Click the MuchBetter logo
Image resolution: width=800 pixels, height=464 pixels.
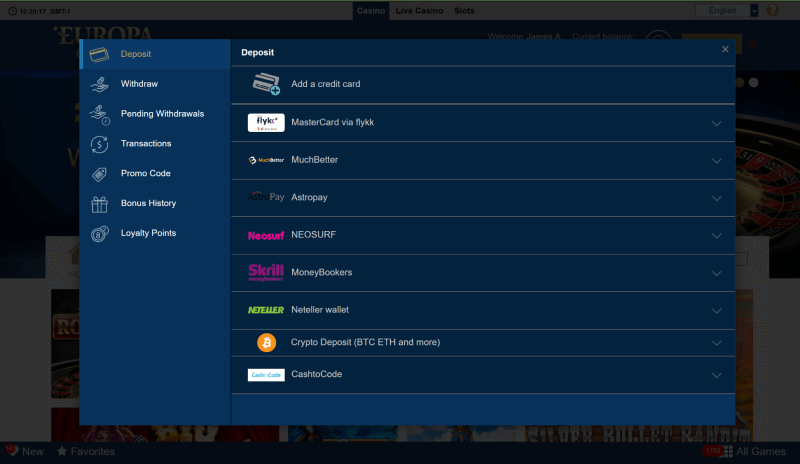tap(266, 160)
